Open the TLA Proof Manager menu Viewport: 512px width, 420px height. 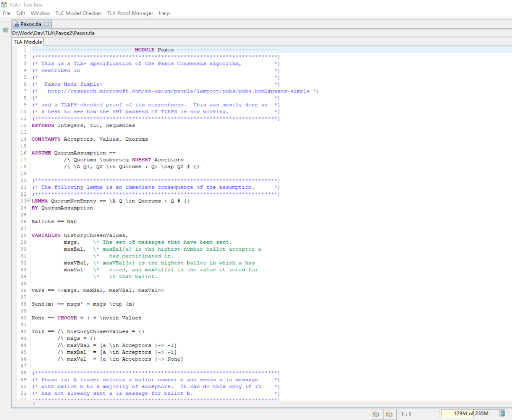point(130,13)
